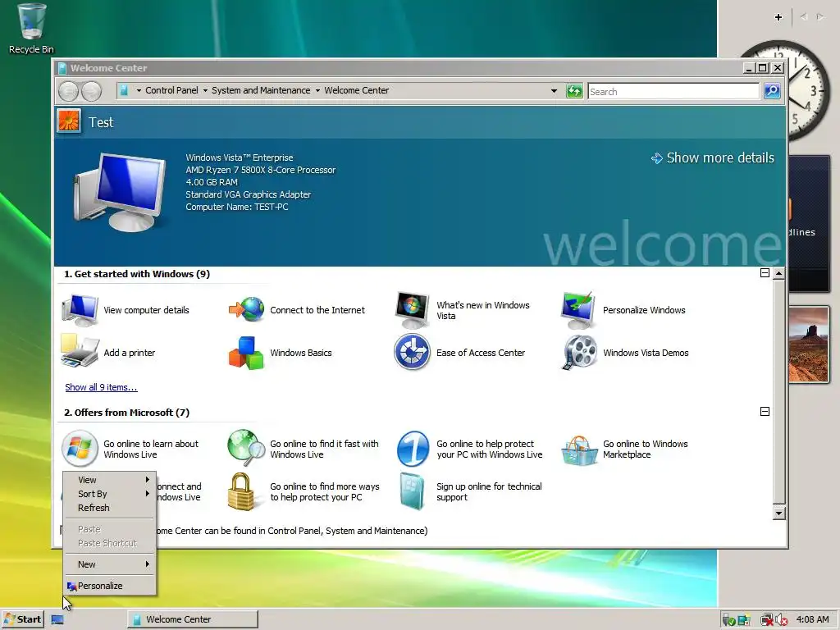
Task: Click the desert slideshow gadget thumbnail
Action: (x=808, y=345)
